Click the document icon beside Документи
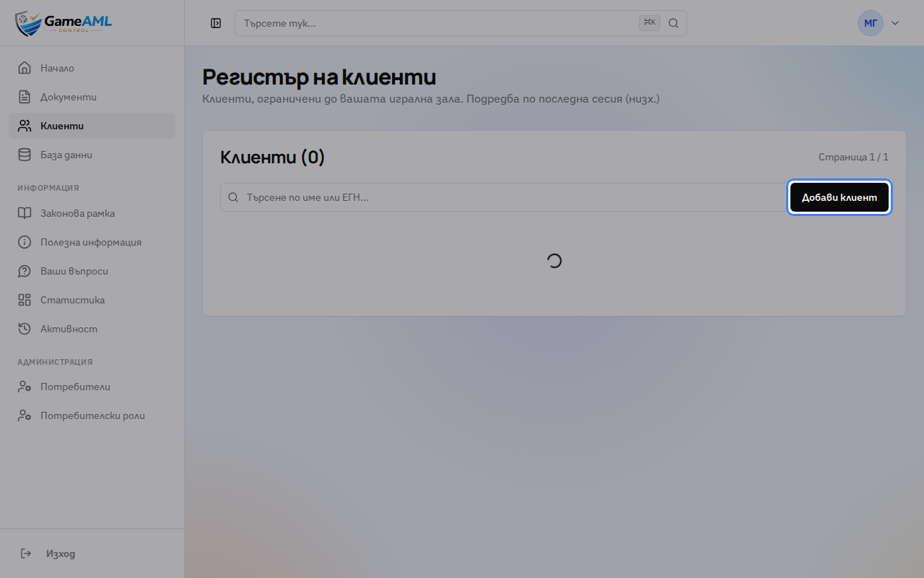924x578 pixels. (25, 97)
